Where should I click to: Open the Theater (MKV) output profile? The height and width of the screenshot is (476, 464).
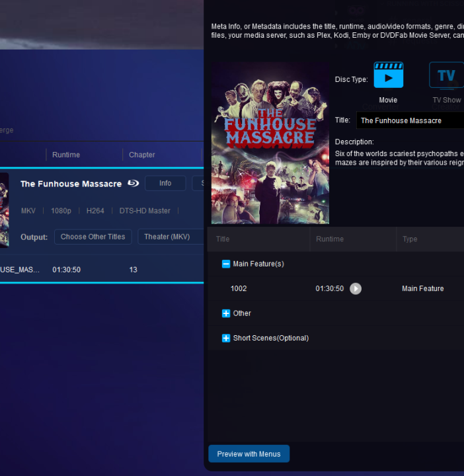(171, 237)
